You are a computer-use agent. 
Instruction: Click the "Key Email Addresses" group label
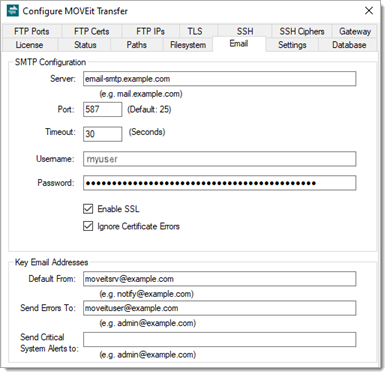[51, 262]
